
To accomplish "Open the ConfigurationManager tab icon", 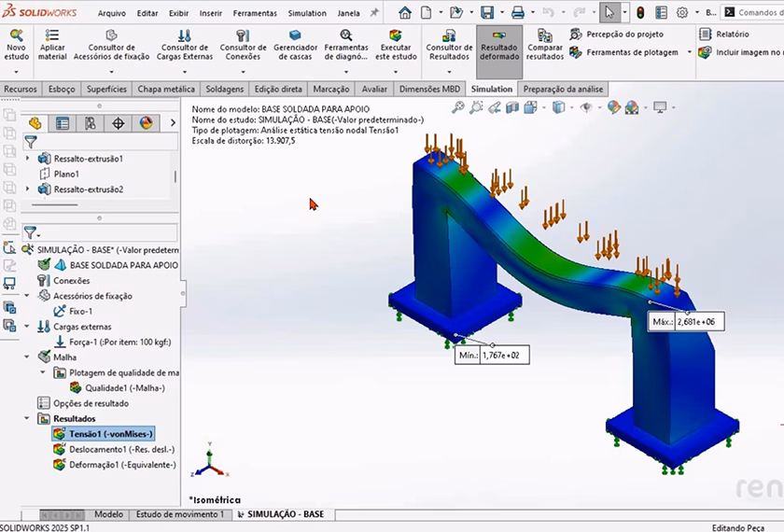I will [91, 123].
